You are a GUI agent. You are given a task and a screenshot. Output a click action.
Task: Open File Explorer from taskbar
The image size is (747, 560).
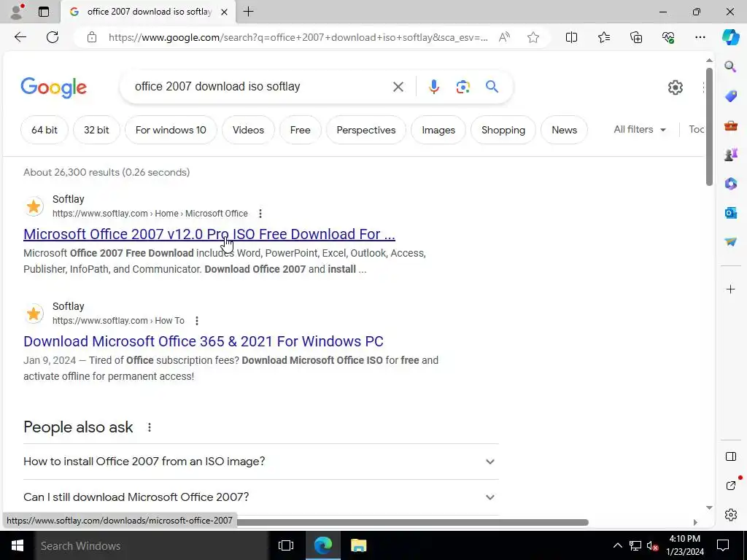click(359, 545)
